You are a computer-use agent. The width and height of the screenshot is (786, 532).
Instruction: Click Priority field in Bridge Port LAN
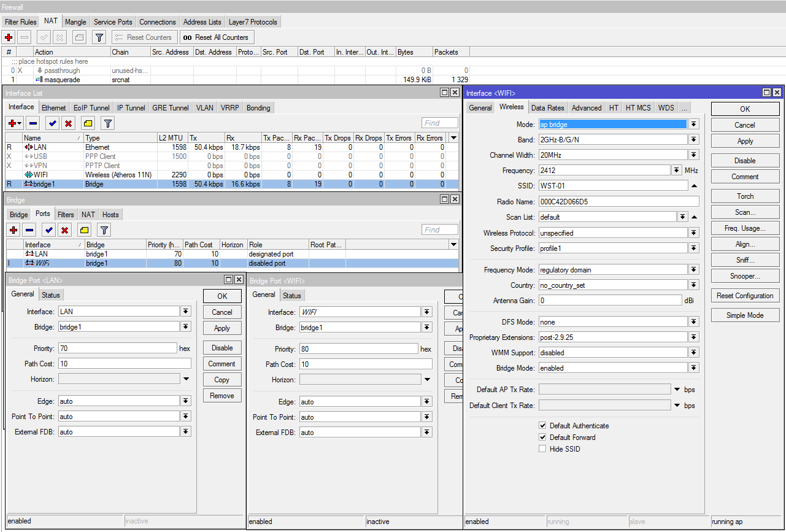[118, 348]
